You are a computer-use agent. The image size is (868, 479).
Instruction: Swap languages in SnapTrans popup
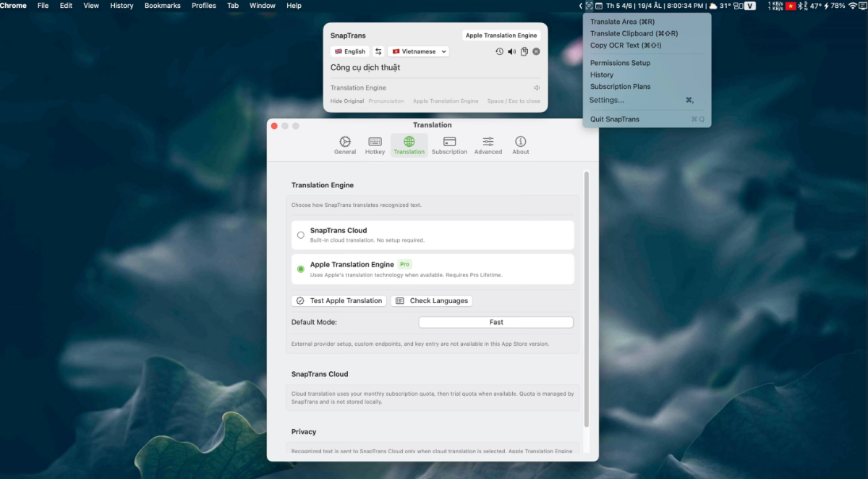378,51
